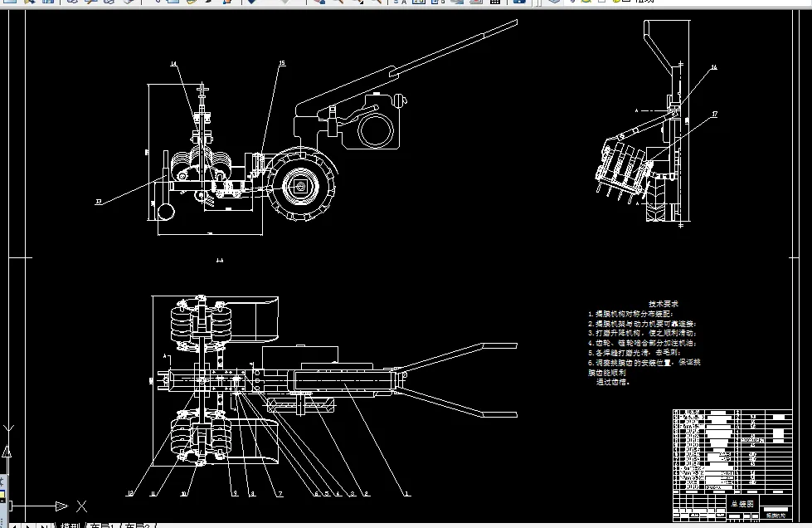The image size is (812, 528).
Task: Select requirement line 1. 揭膜机构对称分布装配
Action: point(630,314)
